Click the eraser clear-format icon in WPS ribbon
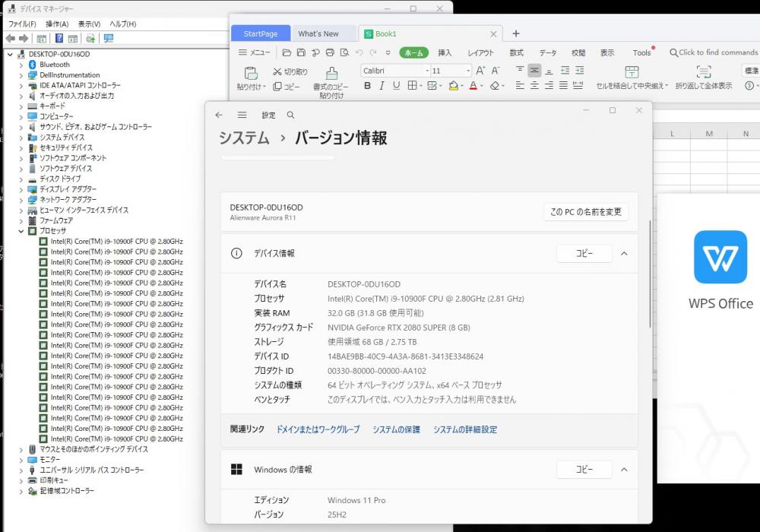Viewport: 760px width, 532px height. pyautogui.click(x=495, y=86)
